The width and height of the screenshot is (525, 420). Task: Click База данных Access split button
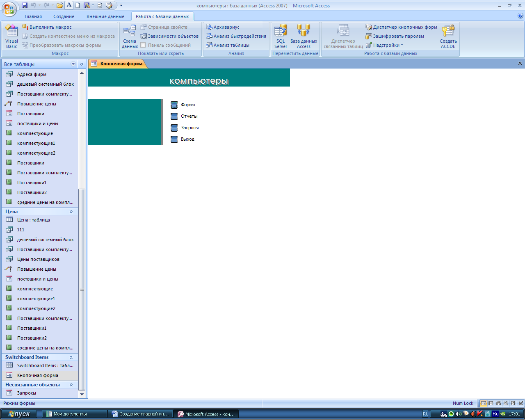point(304,36)
